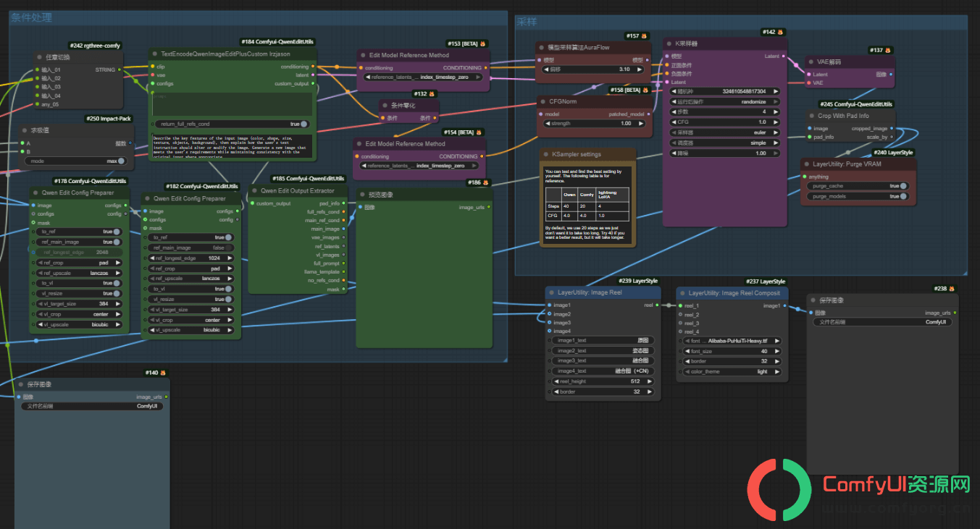This screenshot has height=529, width=980.
Task: Collapse the 预览图像 preview node
Action: (x=362, y=195)
